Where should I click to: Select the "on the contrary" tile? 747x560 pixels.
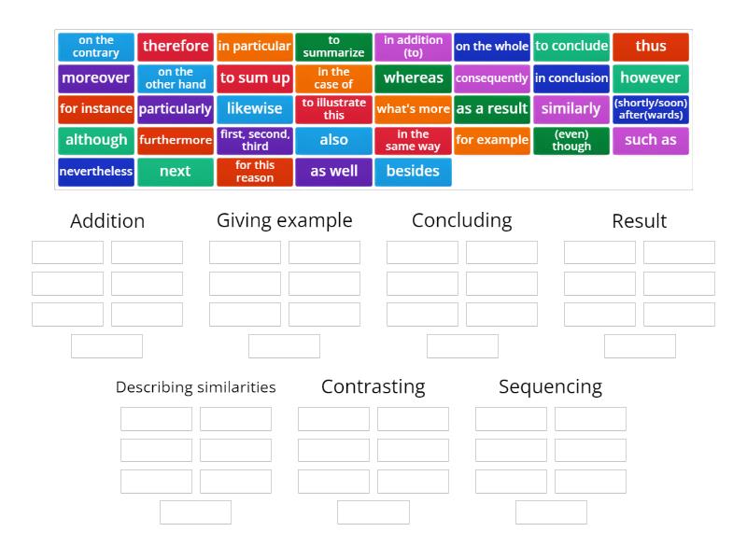95,45
